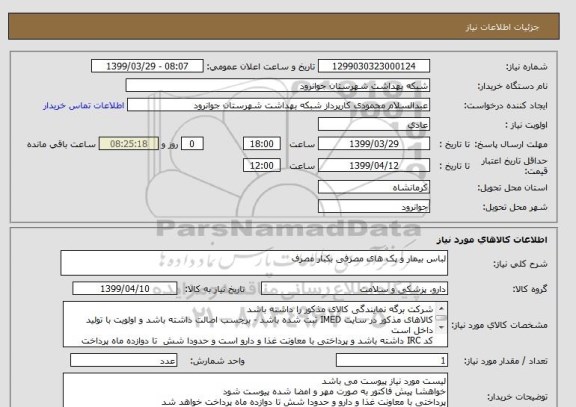Click the delivery city field جوانرود
This screenshot has height=407, width=576.
[x=374, y=207]
